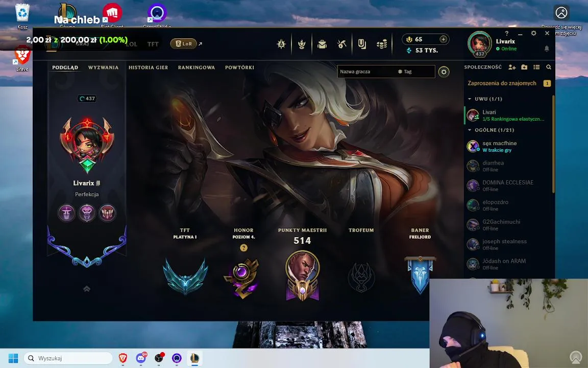Open the Store coins icon
This screenshot has width=588, height=368.
pos(382,44)
